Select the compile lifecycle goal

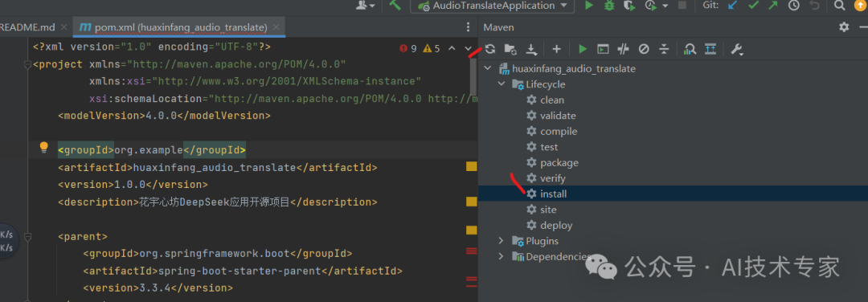click(x=559, y=131)
